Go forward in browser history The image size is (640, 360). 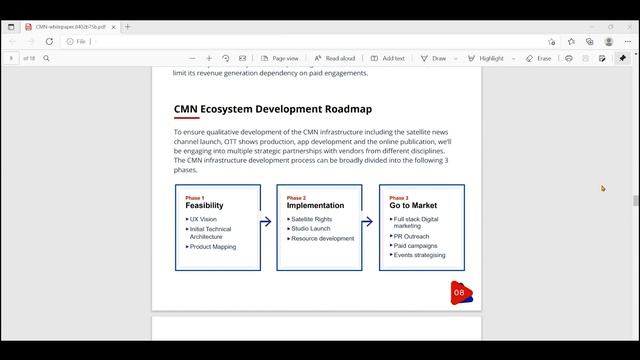31,42
